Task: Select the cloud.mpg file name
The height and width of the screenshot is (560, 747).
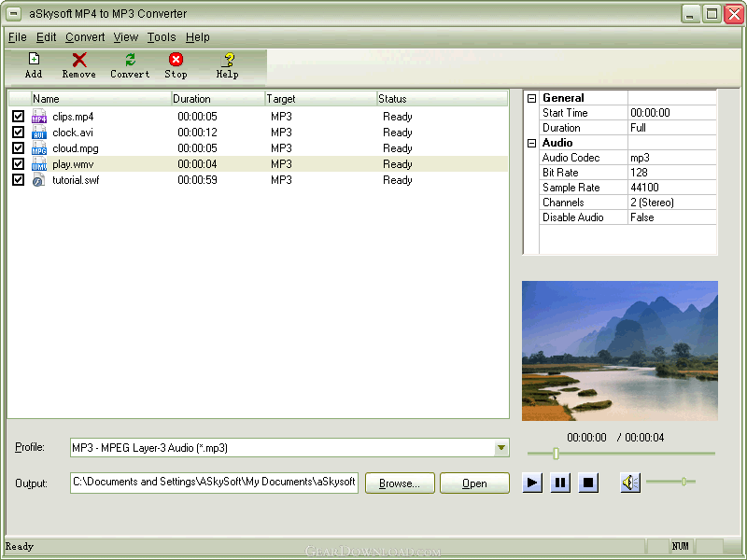Action: [x=76, y=148]
